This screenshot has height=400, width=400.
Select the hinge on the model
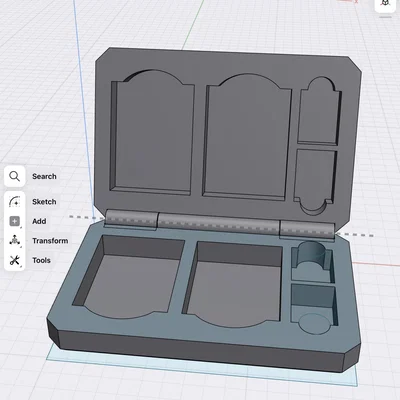point(219,224)
